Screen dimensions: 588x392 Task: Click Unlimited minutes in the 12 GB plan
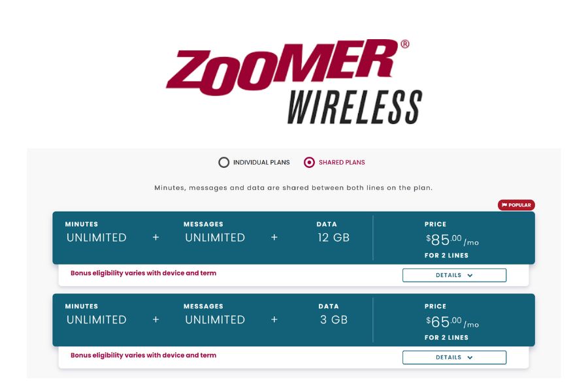tap(97, 238)
